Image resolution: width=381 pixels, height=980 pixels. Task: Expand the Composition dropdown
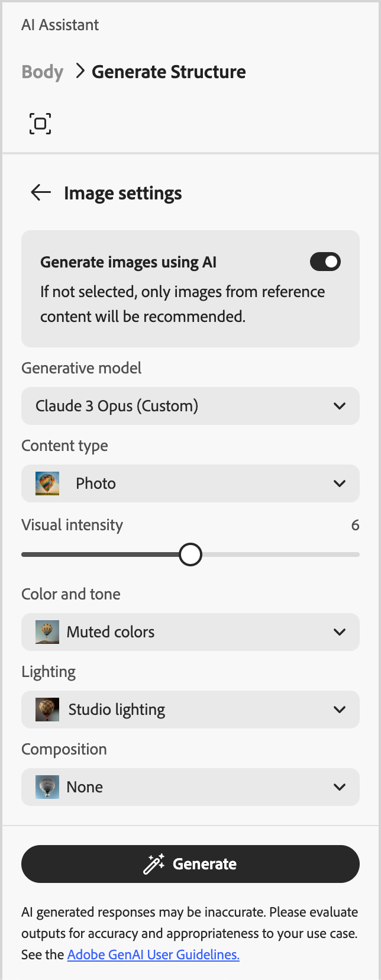190,787
